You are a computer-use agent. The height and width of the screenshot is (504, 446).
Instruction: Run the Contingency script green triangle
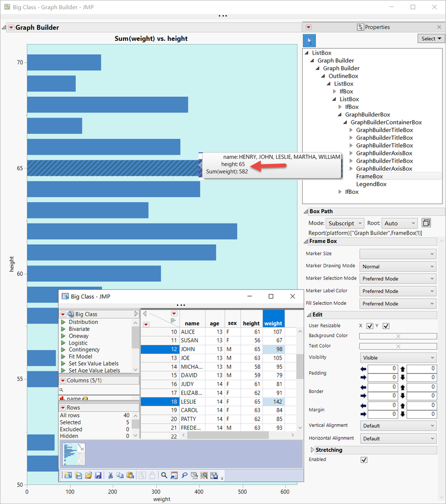click(x=64, y=350)
